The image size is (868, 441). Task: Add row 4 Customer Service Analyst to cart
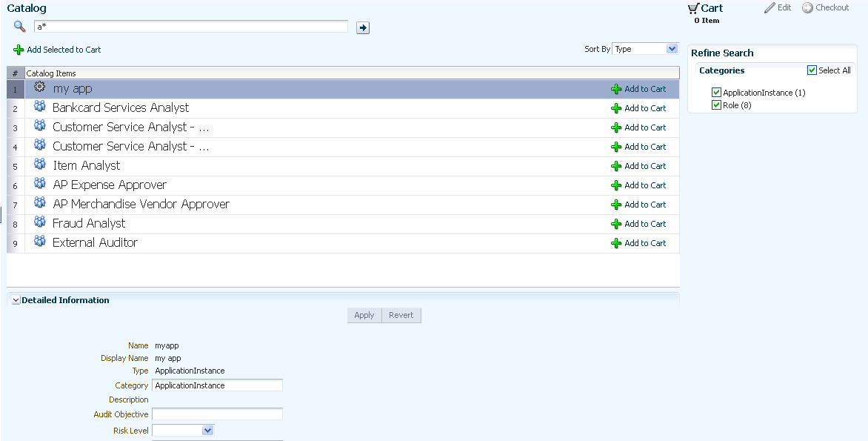(x=638, y=147)
